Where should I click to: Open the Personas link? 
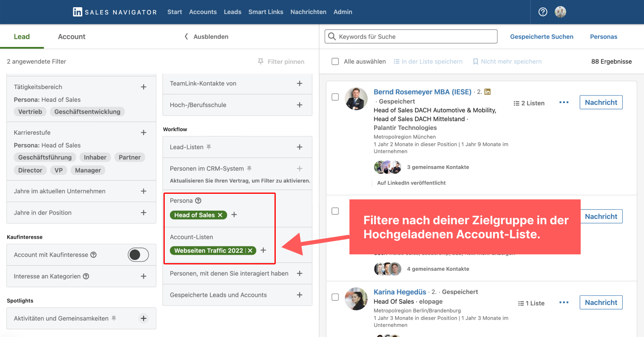click(x=604, y=37)
